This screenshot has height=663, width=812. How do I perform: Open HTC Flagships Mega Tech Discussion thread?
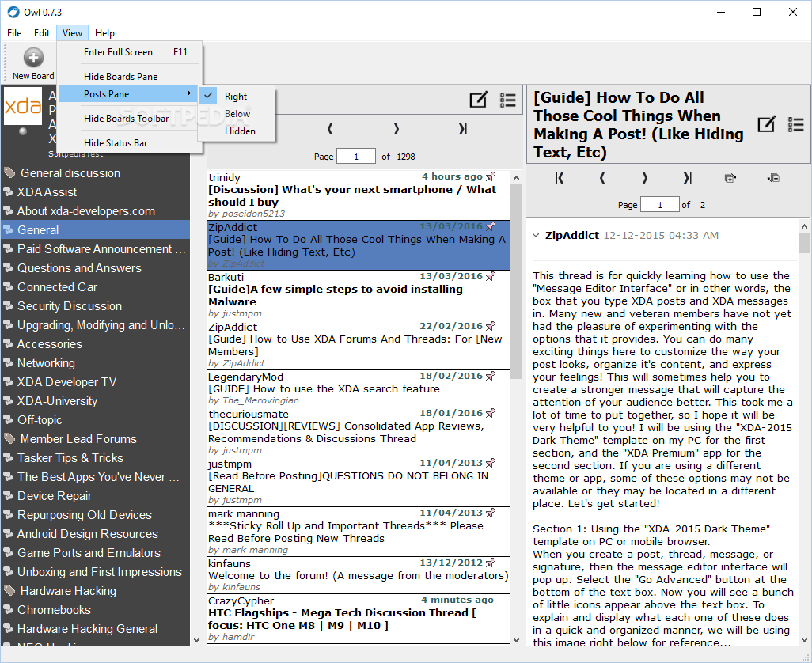tap(358, 619)
